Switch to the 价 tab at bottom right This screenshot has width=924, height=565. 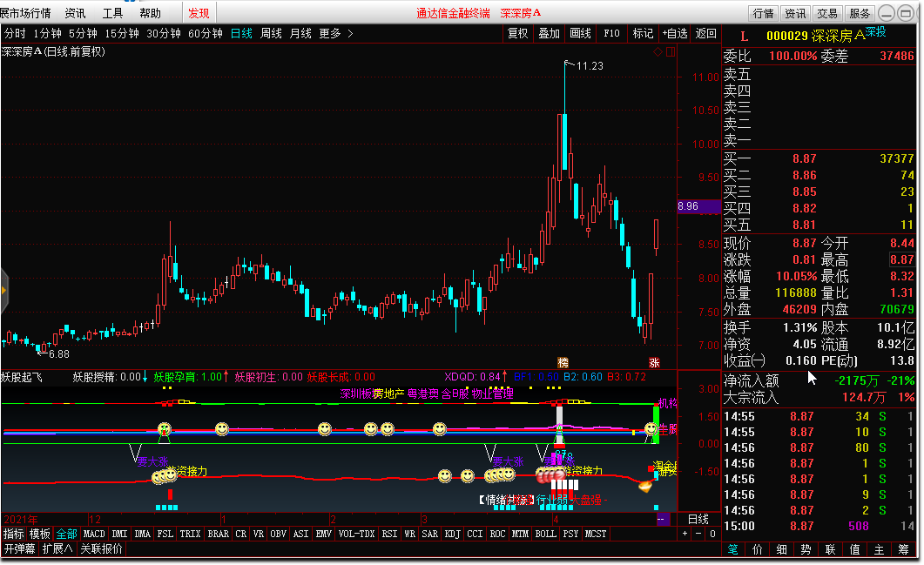coord(758,549)
